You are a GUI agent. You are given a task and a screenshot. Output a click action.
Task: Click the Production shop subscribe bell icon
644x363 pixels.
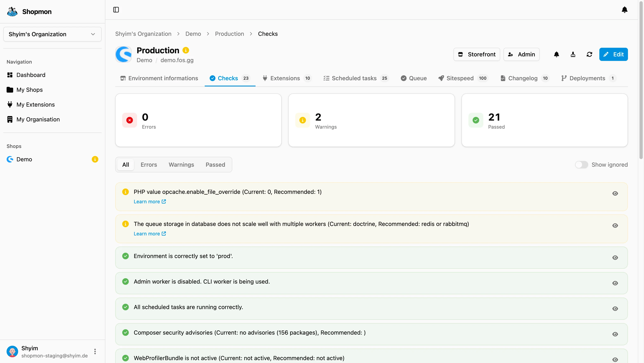pyautogui.click(x=556, y=54)
